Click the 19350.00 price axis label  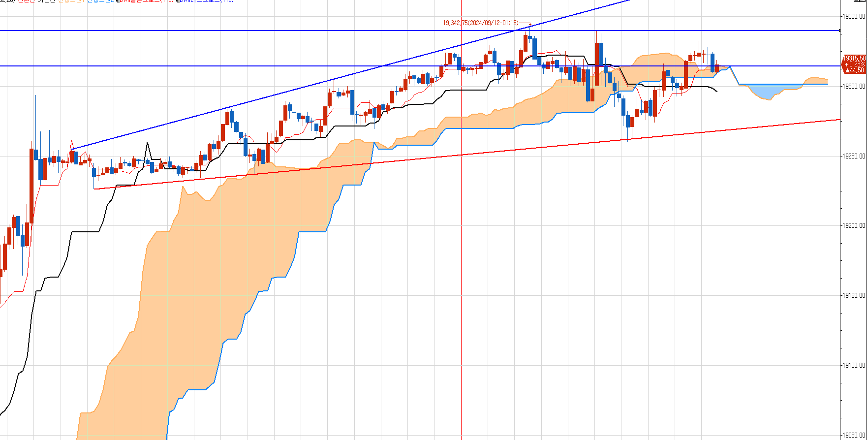(x=854, y=16)
